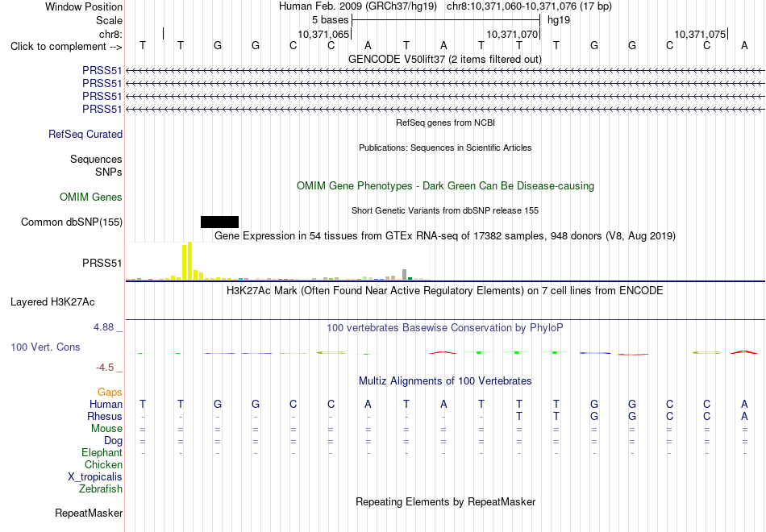The width and height of the screenshot is (766, 532).
Task: Click the 'Click to complement -->' label
Action: tap(66, 47)
